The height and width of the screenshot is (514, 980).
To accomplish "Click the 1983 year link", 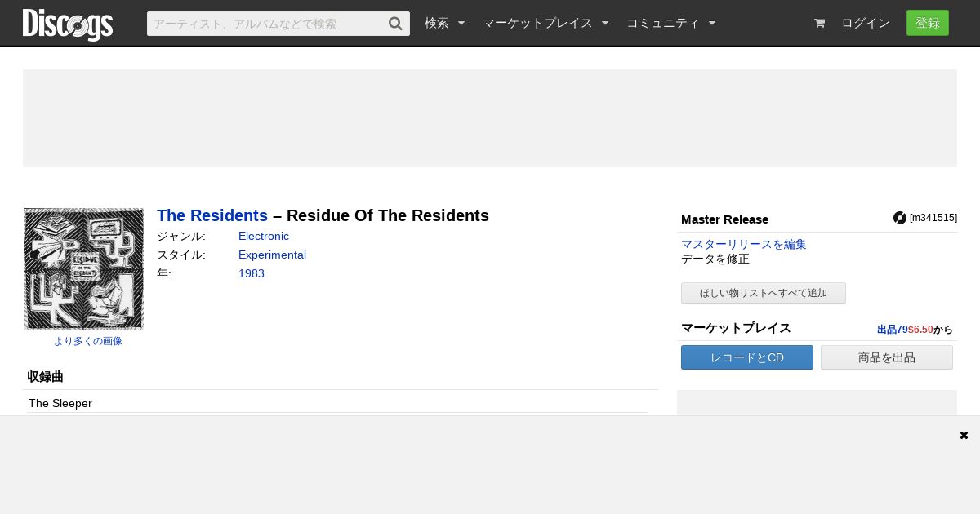I will pos(252,273).
